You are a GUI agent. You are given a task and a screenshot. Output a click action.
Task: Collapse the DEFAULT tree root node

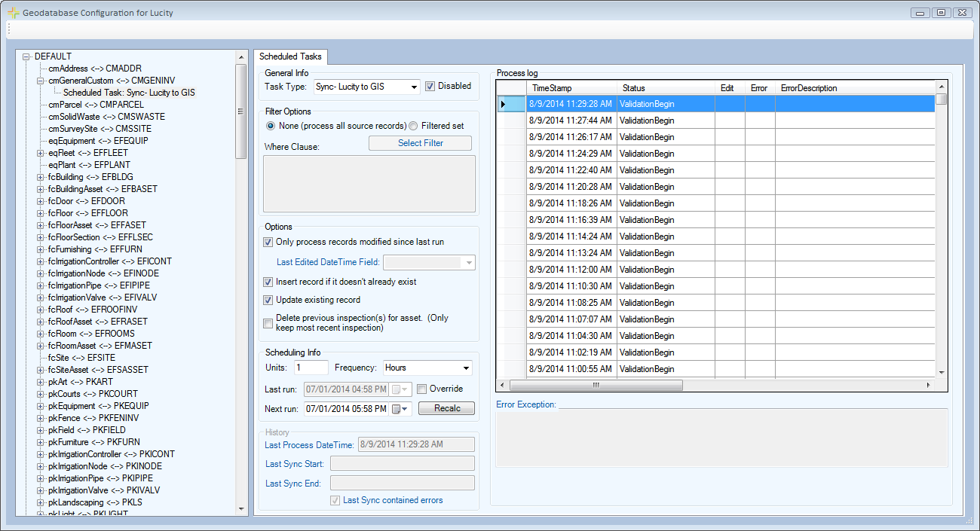coord(26,56)
